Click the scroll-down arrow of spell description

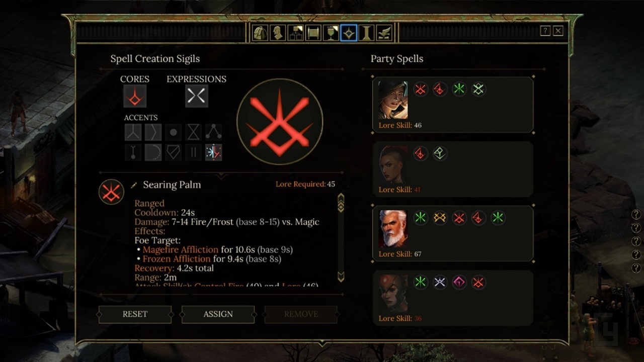click(x=341, y=276)
